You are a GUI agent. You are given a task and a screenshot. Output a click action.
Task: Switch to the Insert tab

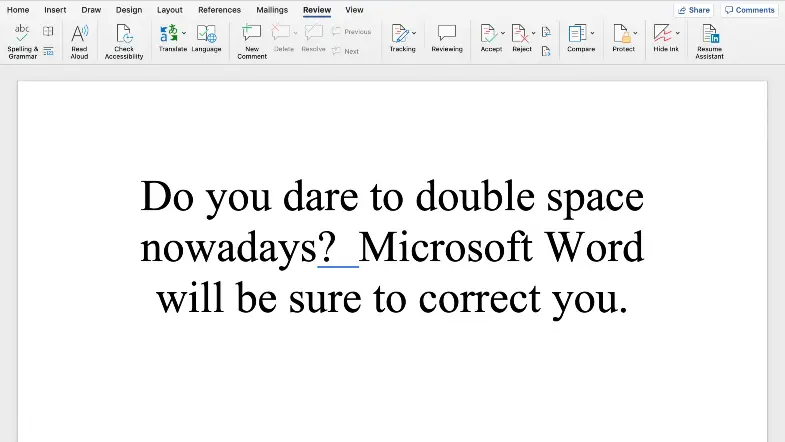(55, 10)
